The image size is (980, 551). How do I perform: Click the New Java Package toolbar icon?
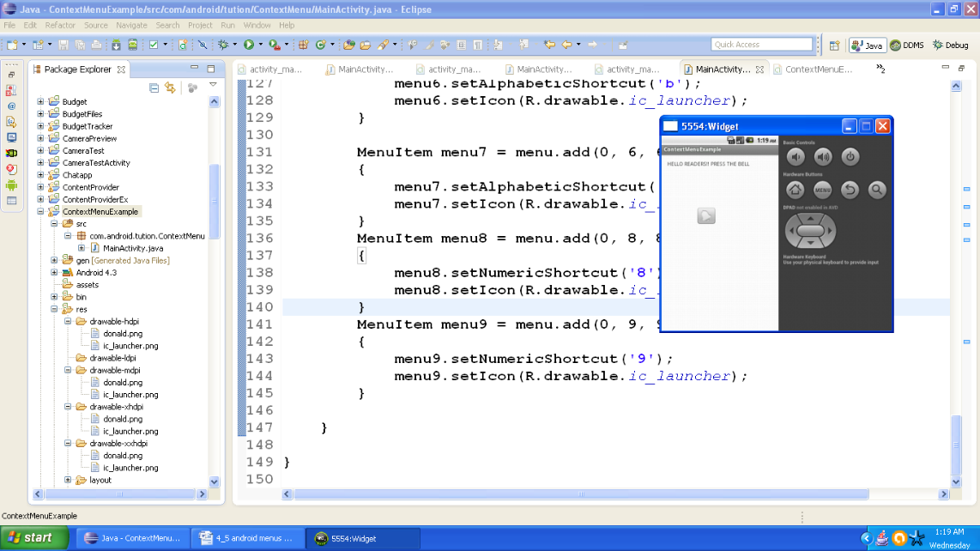click(x=303, y=45)
